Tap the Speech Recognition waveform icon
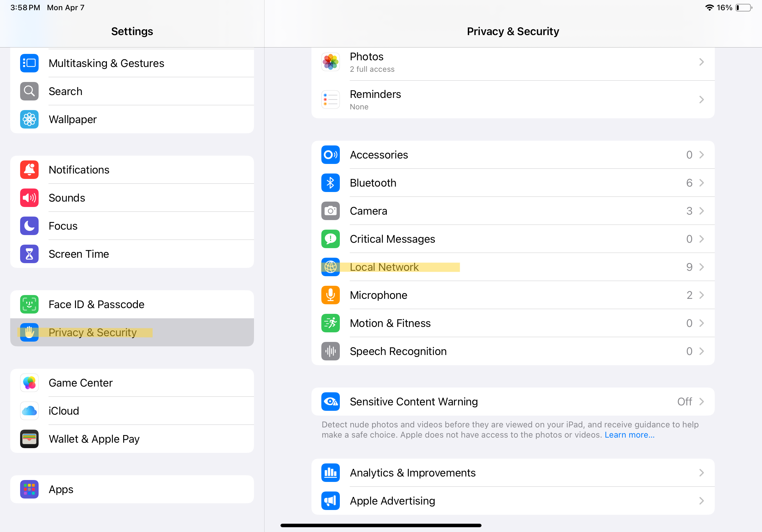The height and width of the screenshot is (532, 762). coord(330,351)
